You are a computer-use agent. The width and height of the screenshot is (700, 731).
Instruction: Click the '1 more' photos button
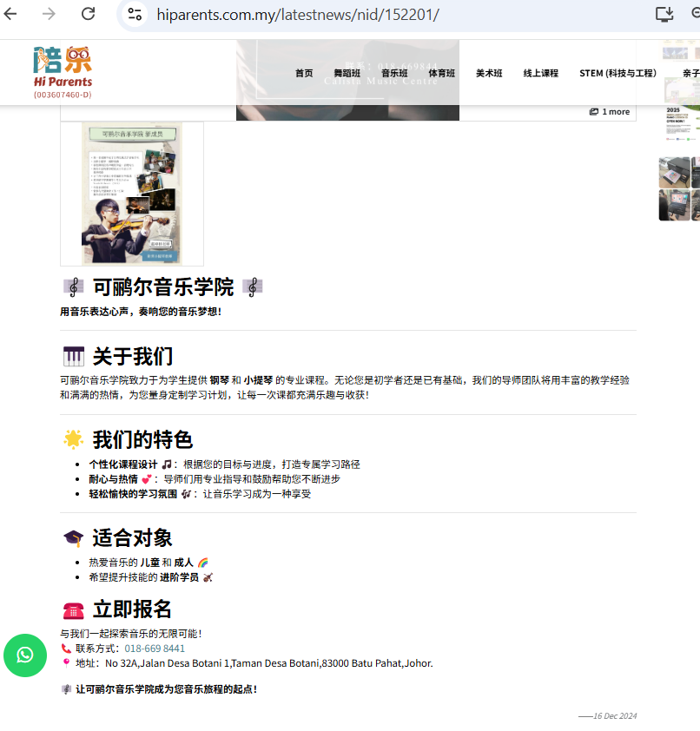pyautogui.click(x=610, y=112)
